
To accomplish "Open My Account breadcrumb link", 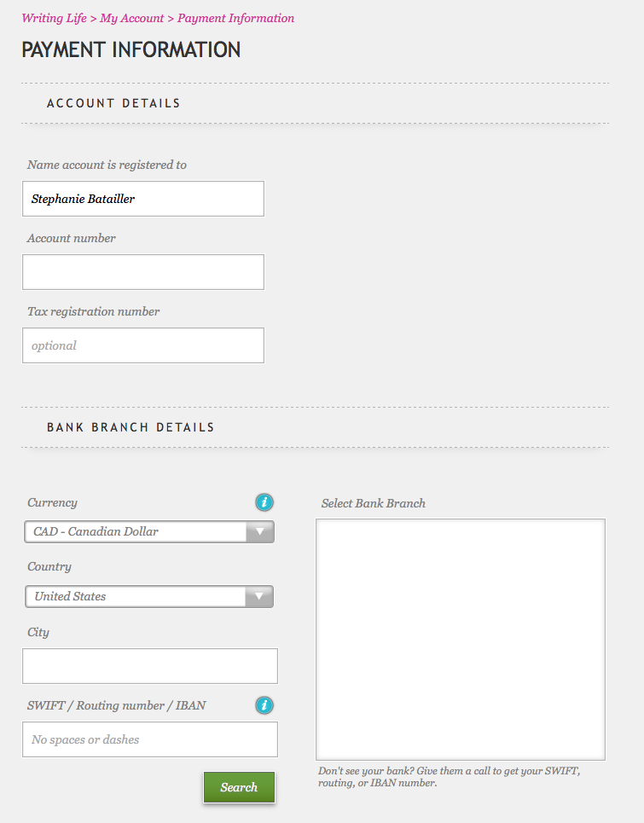I will point(131,19).
